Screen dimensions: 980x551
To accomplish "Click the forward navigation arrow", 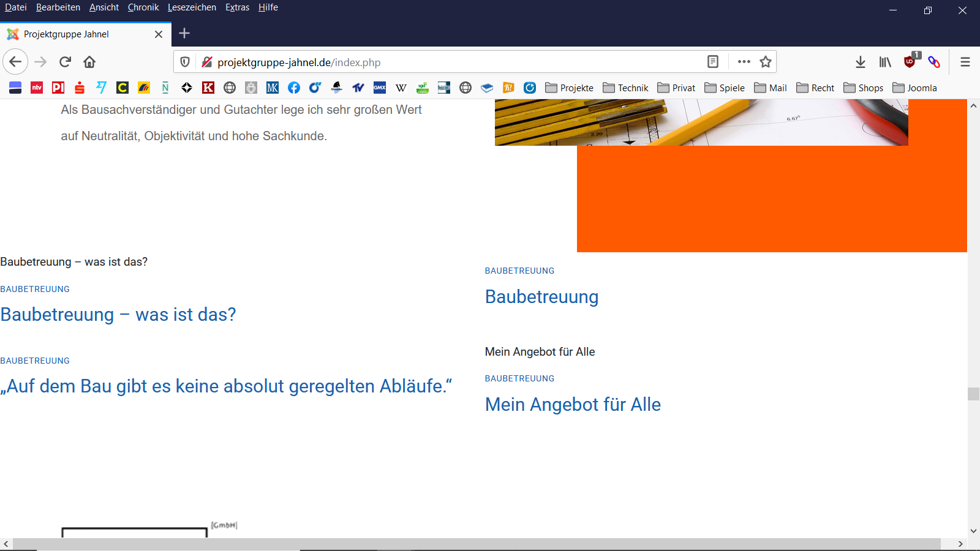I will pyautogui.click(x=40, y=62).
